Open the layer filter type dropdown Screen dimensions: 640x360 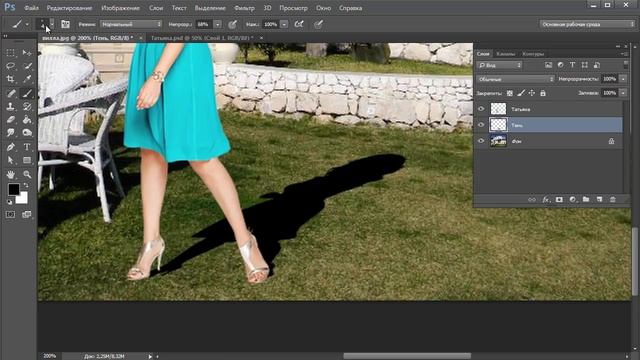tap(500, 65)
